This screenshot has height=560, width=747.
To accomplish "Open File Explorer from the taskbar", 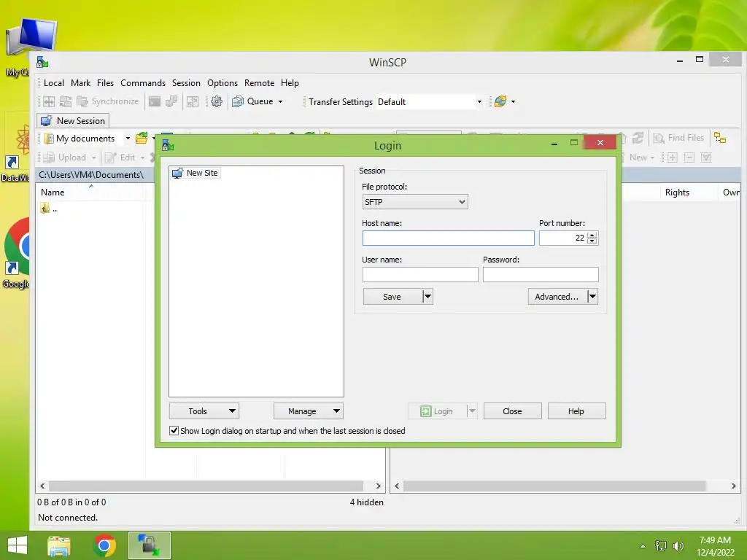I will tap(59, 545).
